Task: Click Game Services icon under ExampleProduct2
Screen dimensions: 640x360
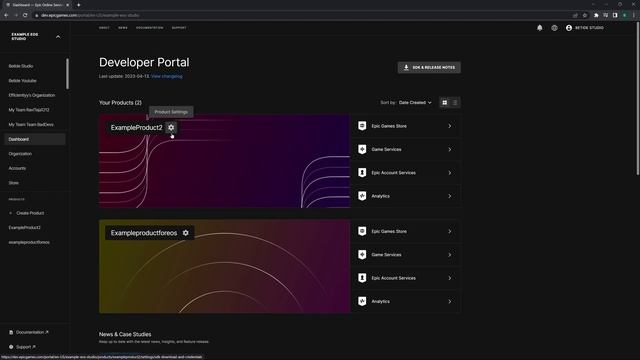Action: [362, 149]
